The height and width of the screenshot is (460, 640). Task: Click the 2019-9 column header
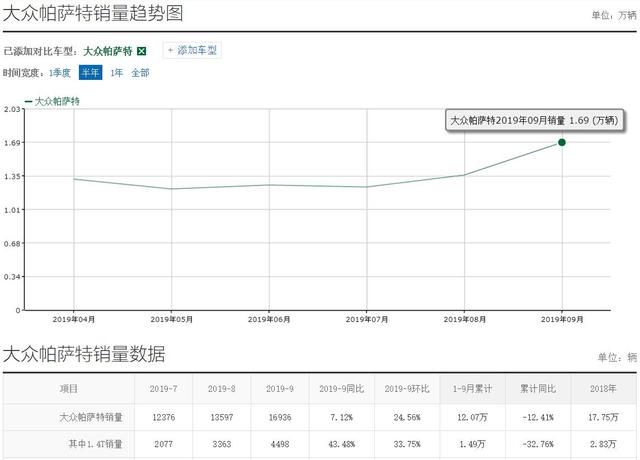[x=280, y=389]
